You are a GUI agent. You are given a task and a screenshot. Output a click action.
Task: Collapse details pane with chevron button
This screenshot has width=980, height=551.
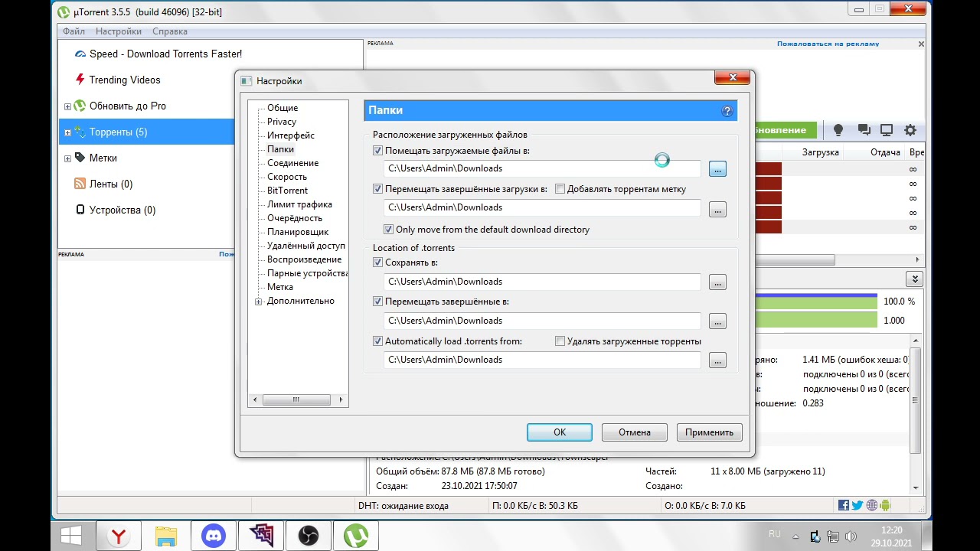(x=913, y=279)
